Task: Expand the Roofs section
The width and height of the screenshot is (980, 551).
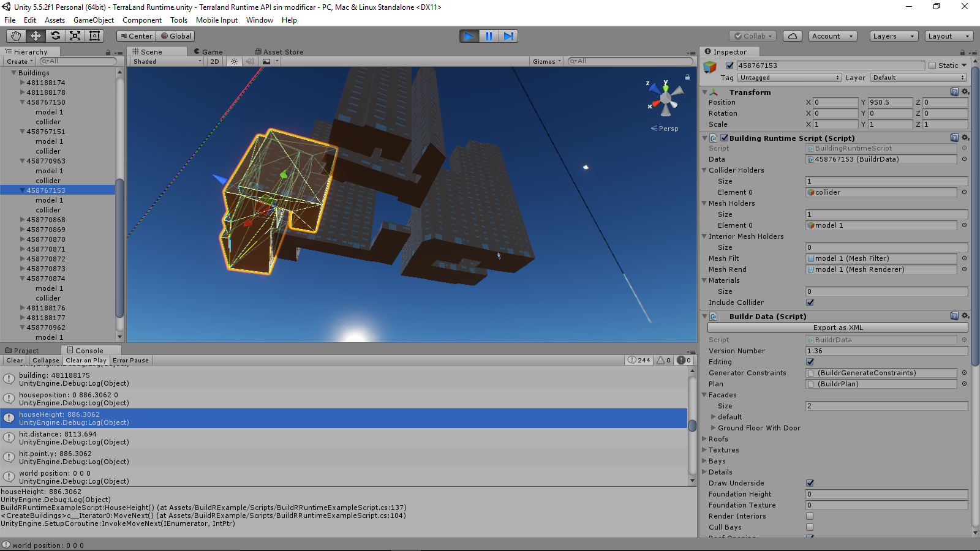Action: click(704, 439)
